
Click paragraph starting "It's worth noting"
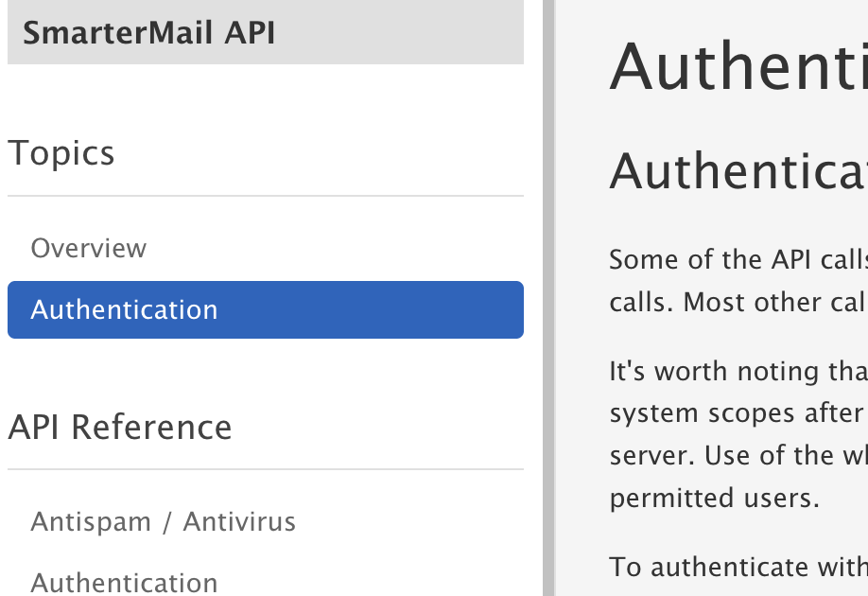(x=738, y=434)
